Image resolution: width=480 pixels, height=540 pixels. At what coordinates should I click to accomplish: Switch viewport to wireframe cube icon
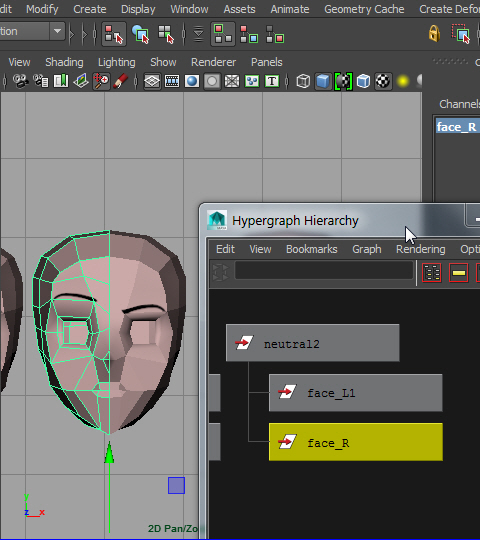(x=303, y=81)
